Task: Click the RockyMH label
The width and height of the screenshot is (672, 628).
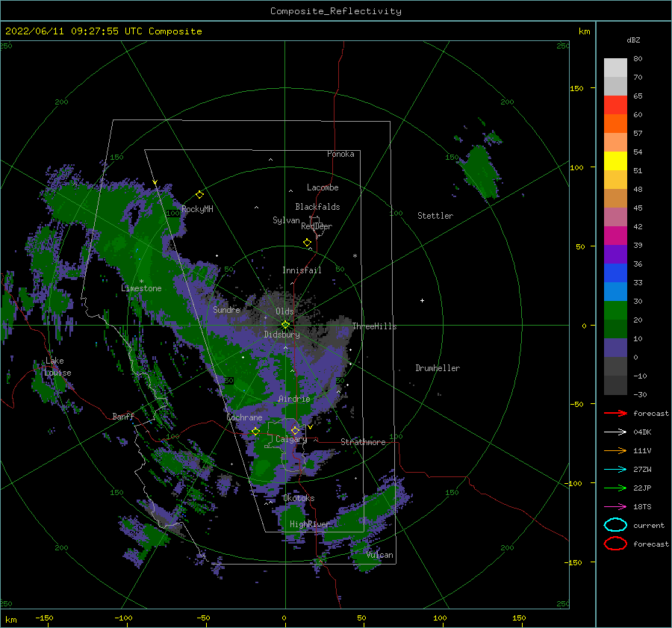Action: pos(197,209)
